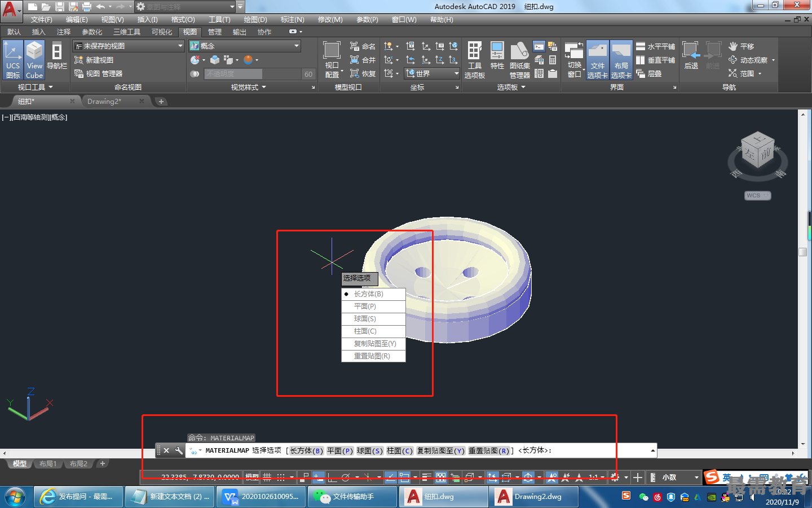This screenshot has width=812, height=508.
Task: Open the 未保存的视图 view dropdown
Action: 129,46
